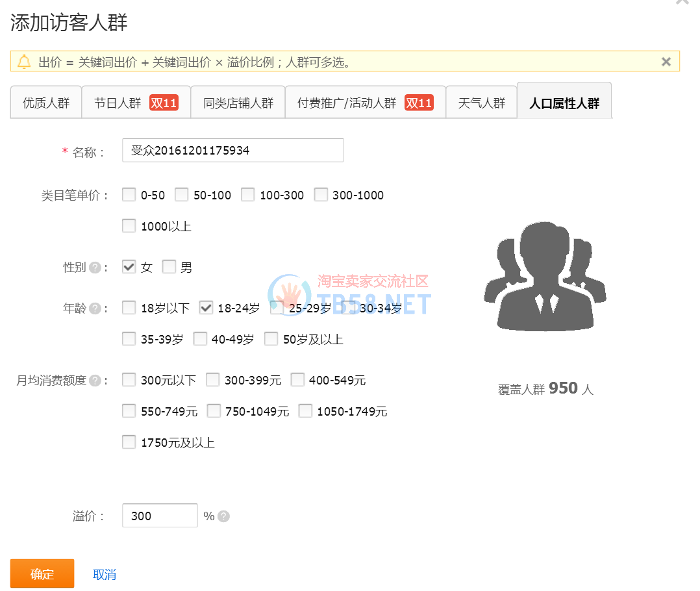Click the 取消 link
The height and width of the screenshot is (591, 700).
104,574
